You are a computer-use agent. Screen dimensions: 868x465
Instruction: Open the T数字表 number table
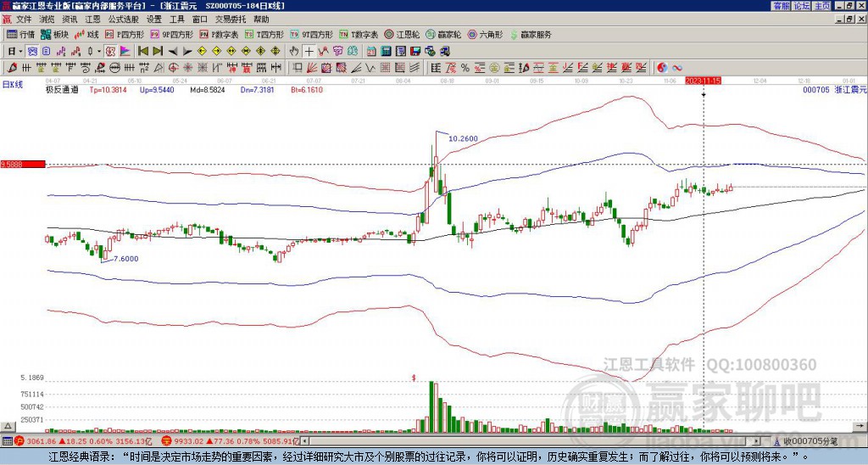point(359,34)
